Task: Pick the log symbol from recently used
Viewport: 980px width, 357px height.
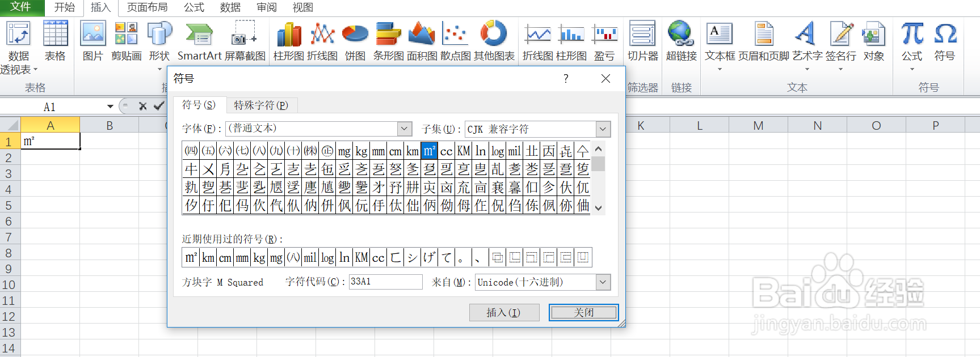Action: click(x=327, y=257)
